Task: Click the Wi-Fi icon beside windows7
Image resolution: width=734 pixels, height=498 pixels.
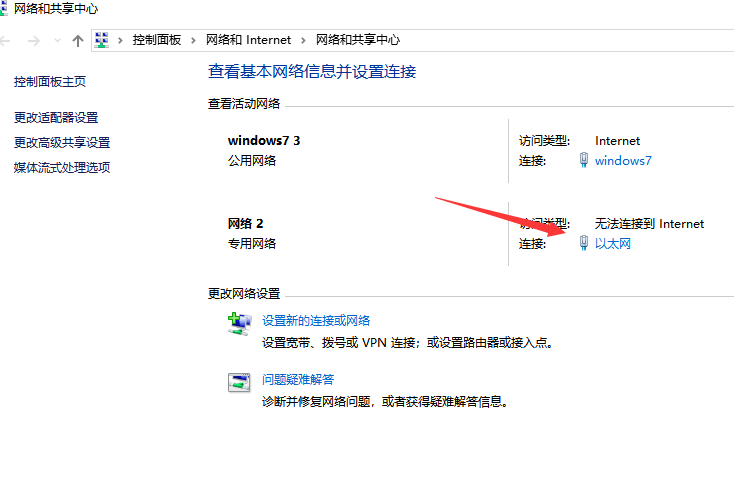Action: pyautogui.click(x=584, y=160)
